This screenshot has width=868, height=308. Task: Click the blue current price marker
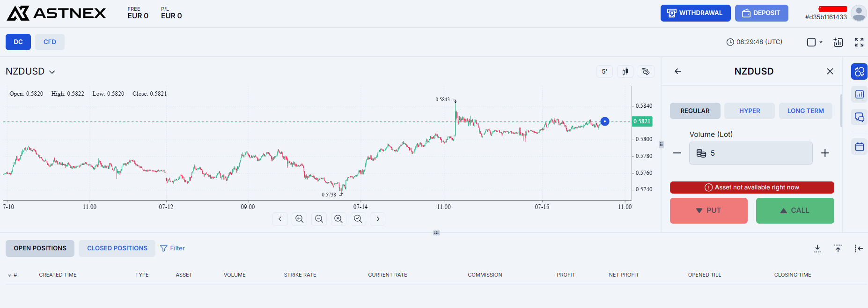click(605, 121)
